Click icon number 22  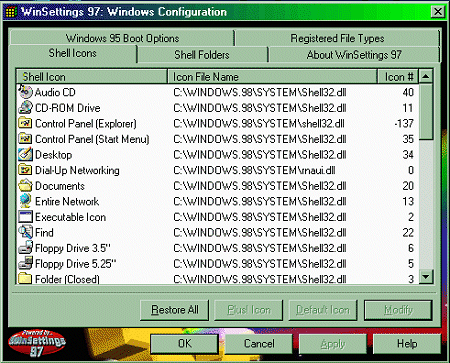point(408,233)
